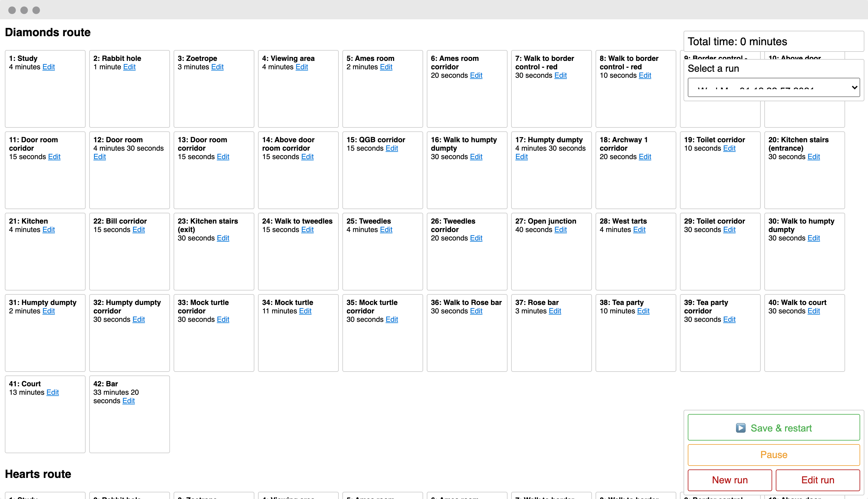Edit 23: Kitchen stairs (exit)
Screen dimensions: 868x499
(x=223, y=238)
